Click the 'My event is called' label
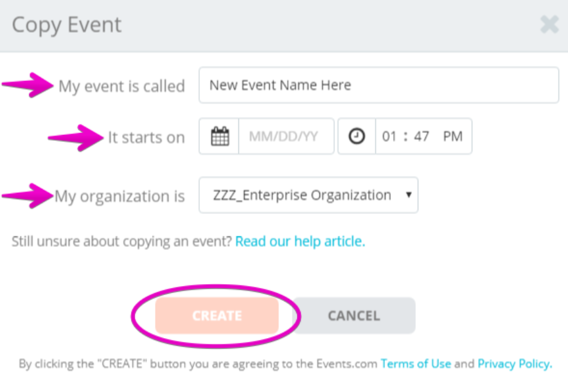 pyautogui.click(x=121, y=87)
